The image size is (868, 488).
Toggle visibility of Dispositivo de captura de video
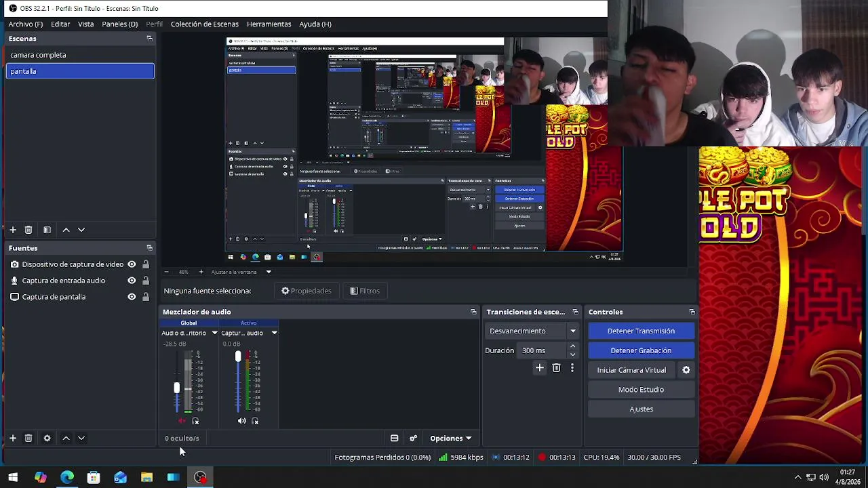(132, 264)
